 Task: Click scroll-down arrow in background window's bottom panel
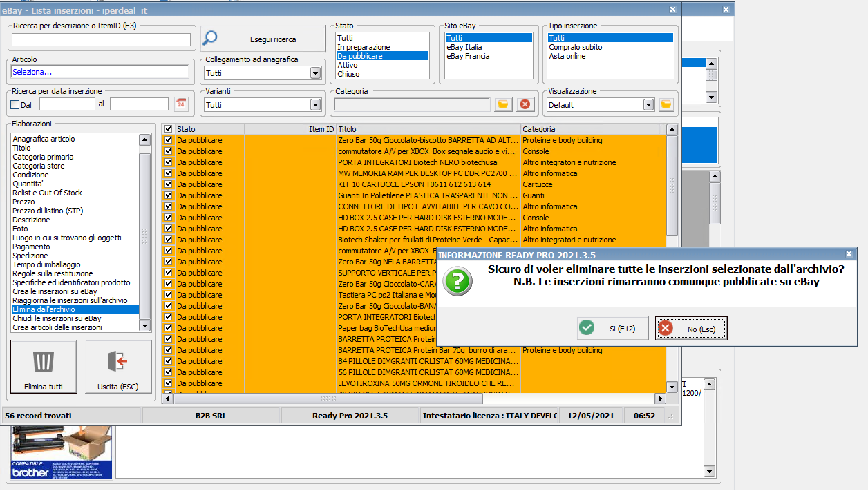tap(709, 472)
